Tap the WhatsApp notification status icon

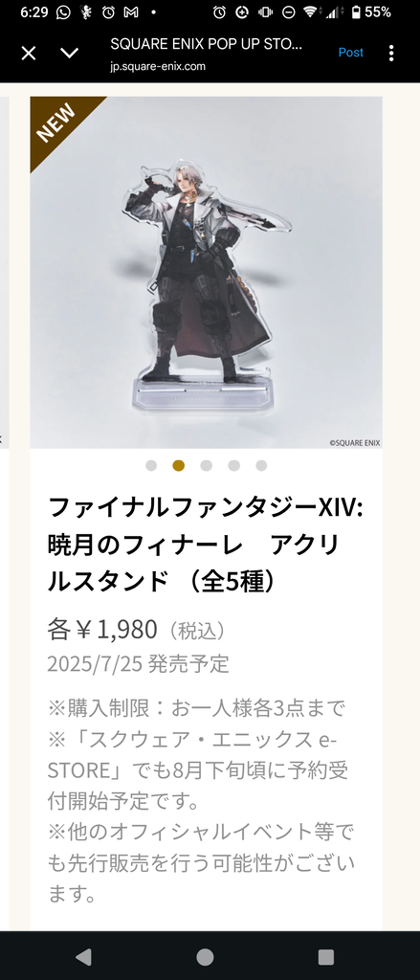click(x=63, y=11)
